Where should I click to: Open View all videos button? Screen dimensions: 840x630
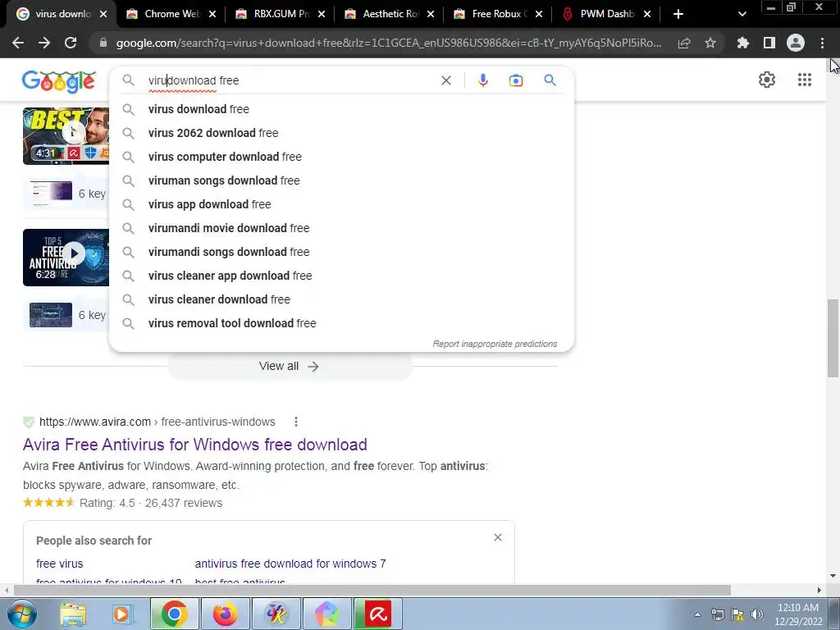point(290,367)
